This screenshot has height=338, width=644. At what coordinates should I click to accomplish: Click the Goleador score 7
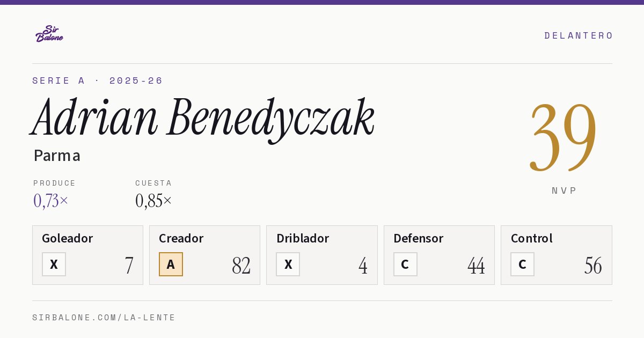pyautogui.click(x=129, y=266)
